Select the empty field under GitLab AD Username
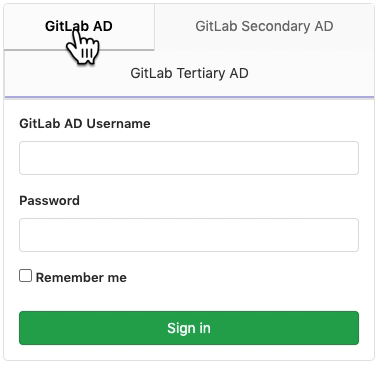Viewport: 381px width, 368px height. [189, 158]
